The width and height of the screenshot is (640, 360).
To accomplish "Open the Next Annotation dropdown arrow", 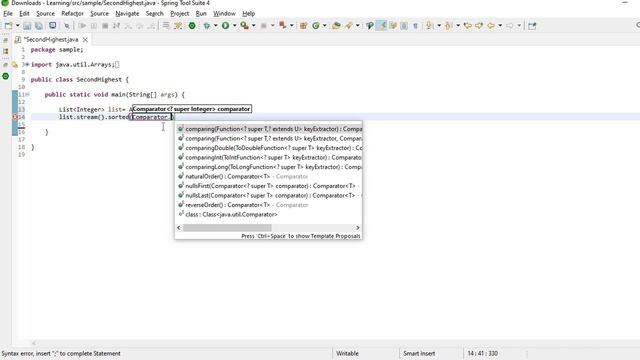I will click(439, 26).
